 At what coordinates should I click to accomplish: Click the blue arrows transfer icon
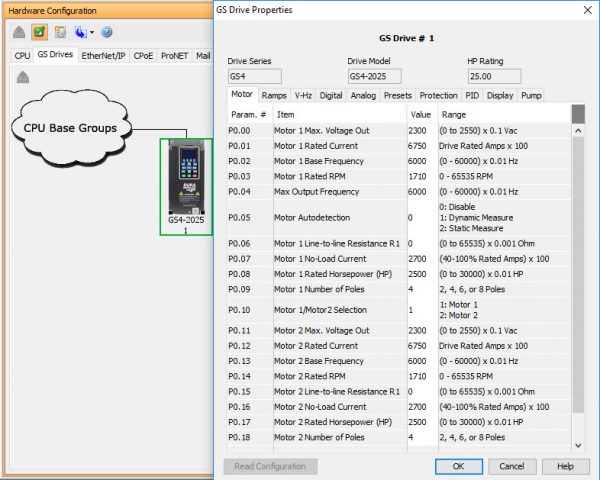(79, 32)
